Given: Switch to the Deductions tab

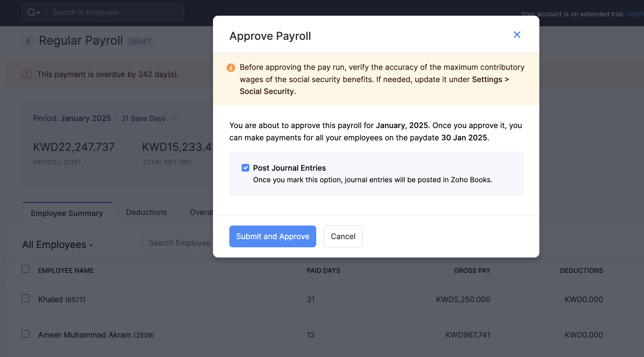Looking at the screenshot, I should pyautogui.click(x=146, y=212).
